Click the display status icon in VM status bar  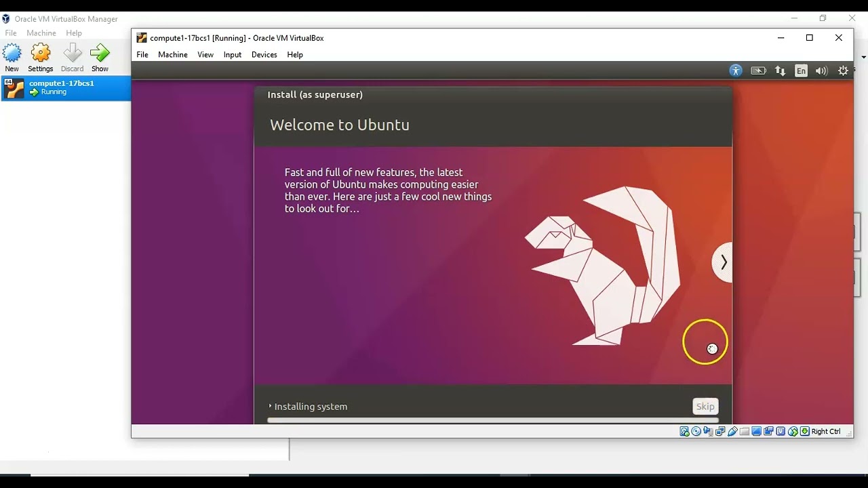pos(756,431)
